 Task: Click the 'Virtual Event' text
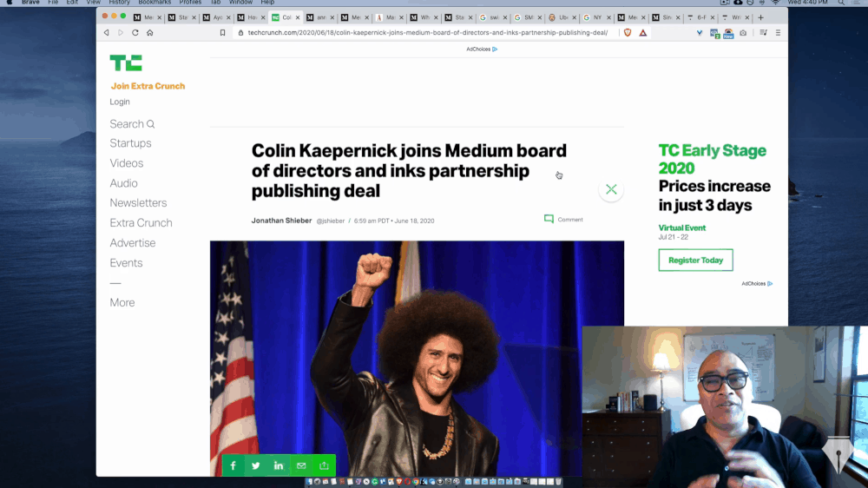pyautogui.click(x=682, y=228)
